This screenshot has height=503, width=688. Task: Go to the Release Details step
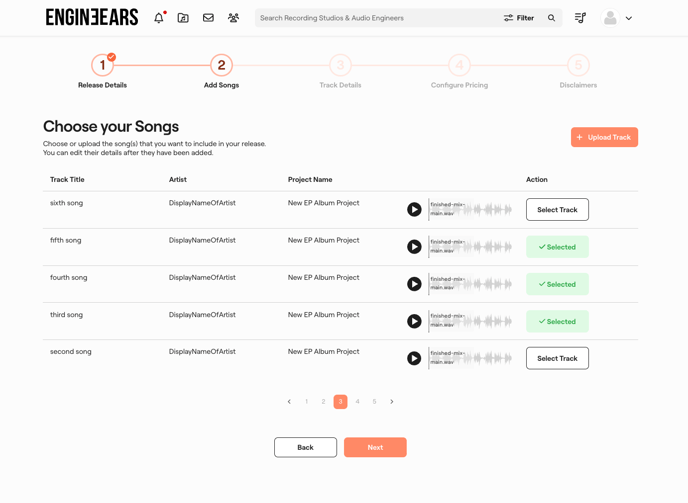tap(102, 66)
